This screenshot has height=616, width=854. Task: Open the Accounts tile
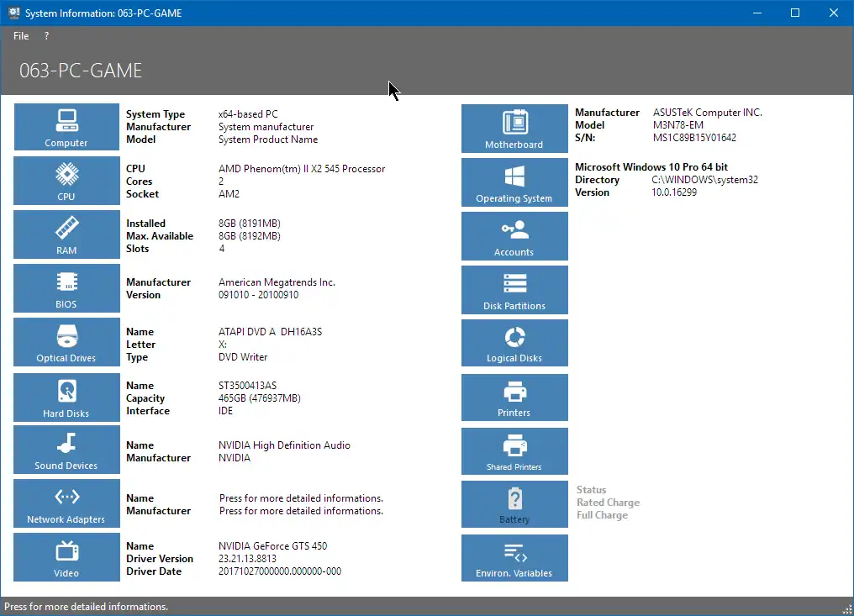coord(514,236)
